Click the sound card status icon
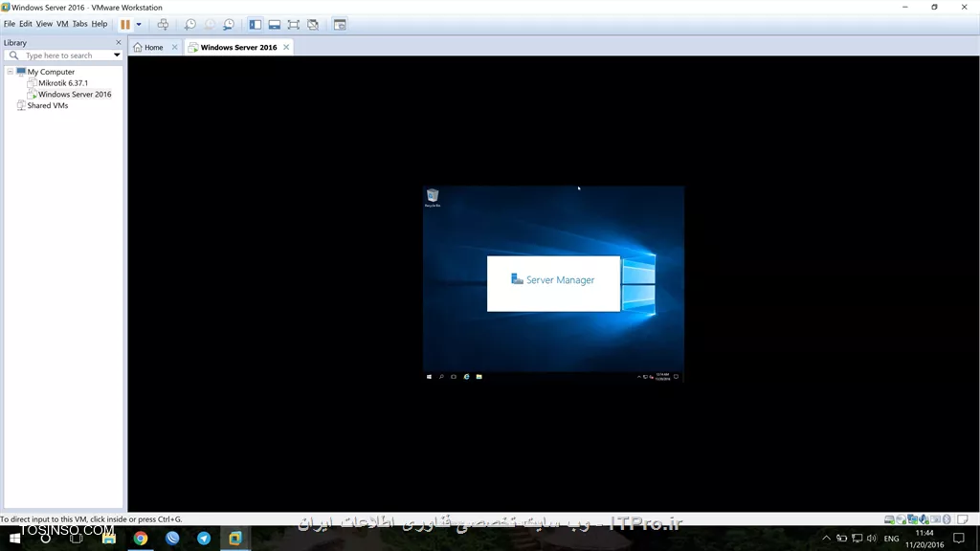This screenshot has width=980, height=551. point(924,519)
